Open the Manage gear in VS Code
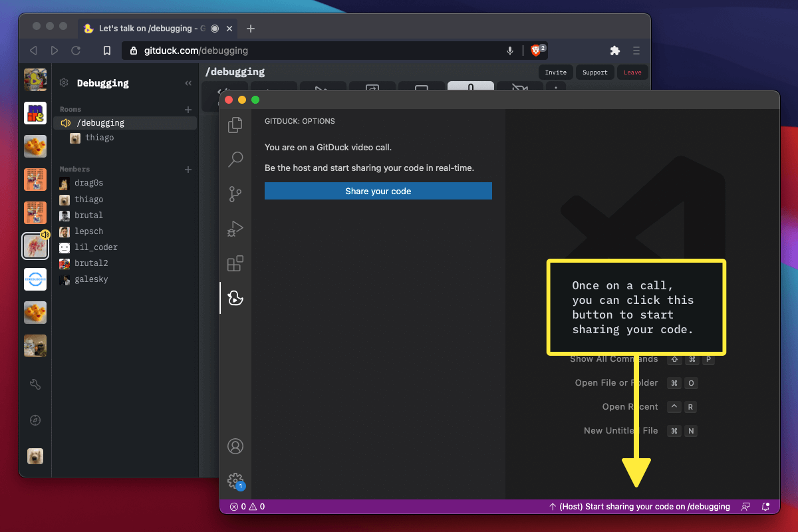 pyautogui.click(x=235, y=481)
